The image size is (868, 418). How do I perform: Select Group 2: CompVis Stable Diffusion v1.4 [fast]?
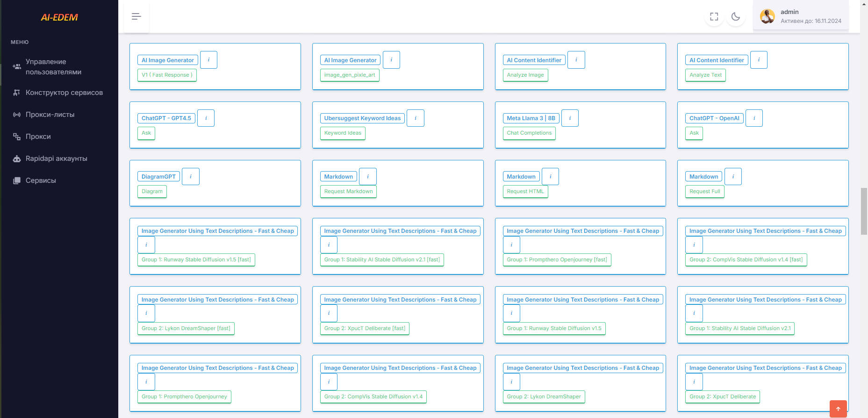tap(746, 259)
